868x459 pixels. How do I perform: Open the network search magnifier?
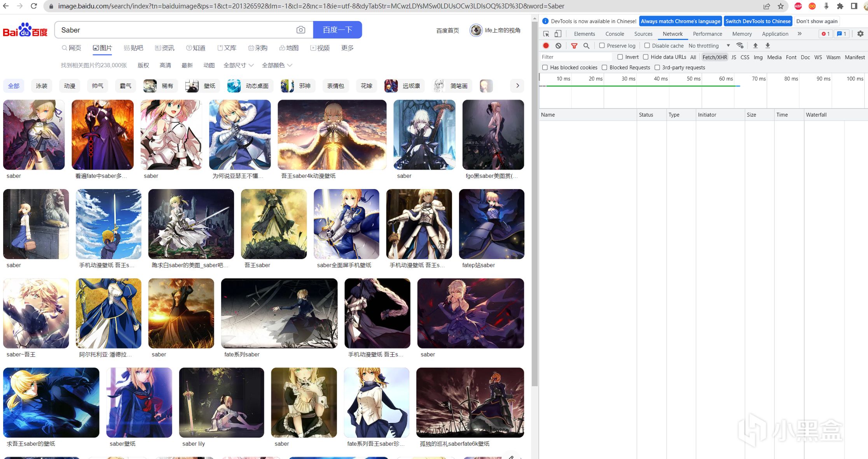[586, 46]
